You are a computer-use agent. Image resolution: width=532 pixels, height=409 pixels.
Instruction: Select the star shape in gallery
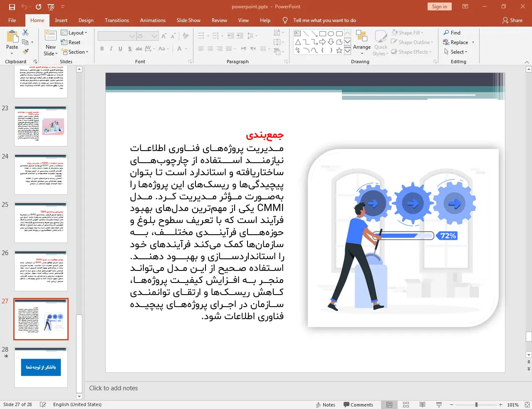(x=339, y=50)
